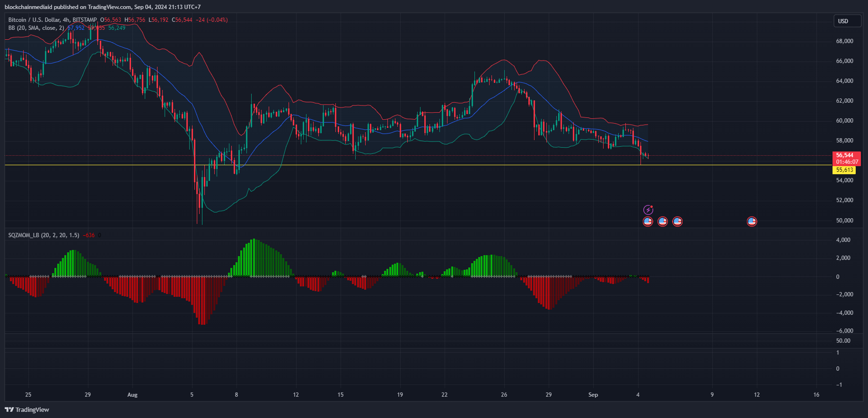The image size is (868, 418).
Task: Click the close price C56,544 in the legend
Action: tap(182, 20)
